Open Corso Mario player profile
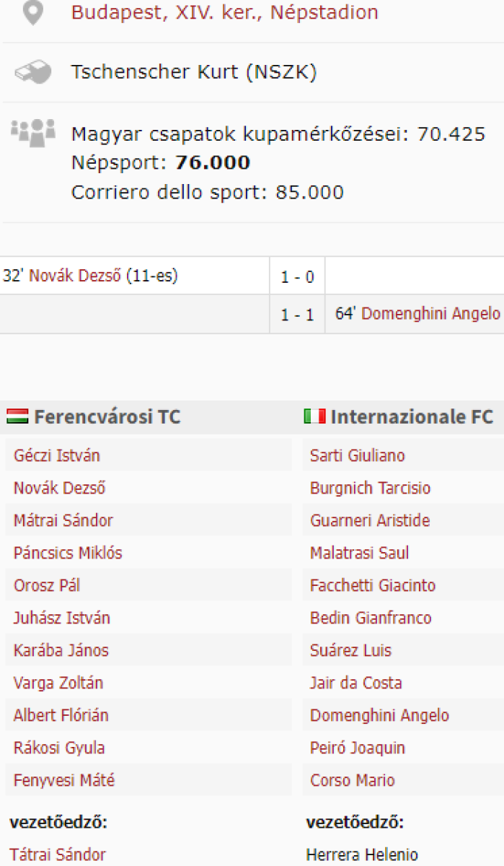 (353, 781)
